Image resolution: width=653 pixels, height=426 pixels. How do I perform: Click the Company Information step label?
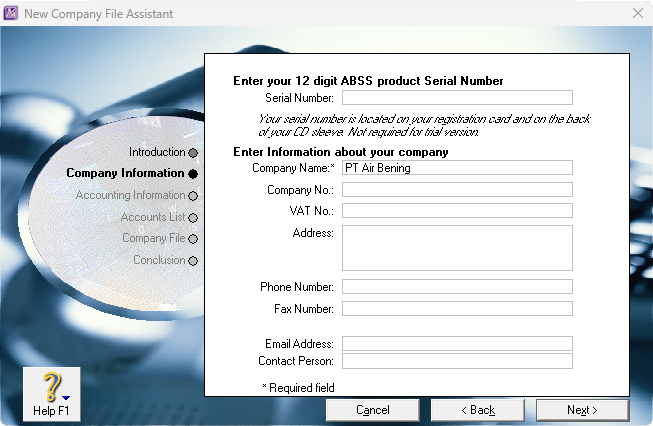(x=125, y=173)
